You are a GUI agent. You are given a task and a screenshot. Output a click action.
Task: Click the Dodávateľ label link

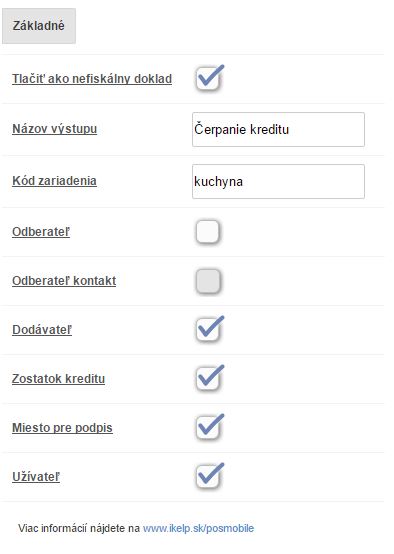[x=42, y=330]
